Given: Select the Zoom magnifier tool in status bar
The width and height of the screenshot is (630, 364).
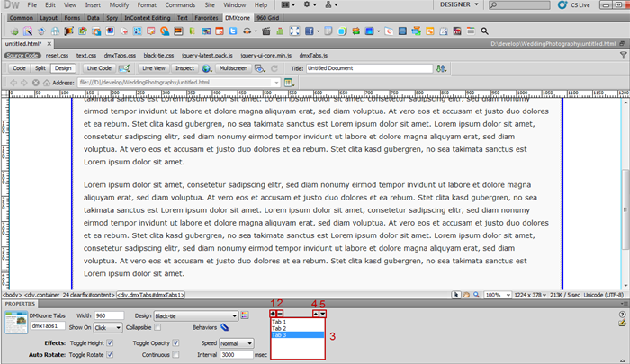Looking at the screenshot, I should point(478,295).
